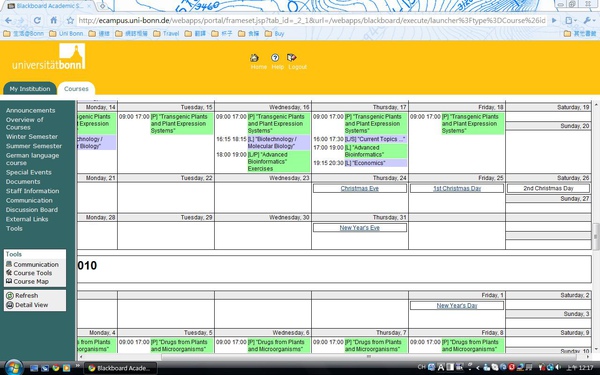The width and height of the screenshot is (600, 375).
Task: Click the Windows Start orb
Action: (x=14, y=368)
